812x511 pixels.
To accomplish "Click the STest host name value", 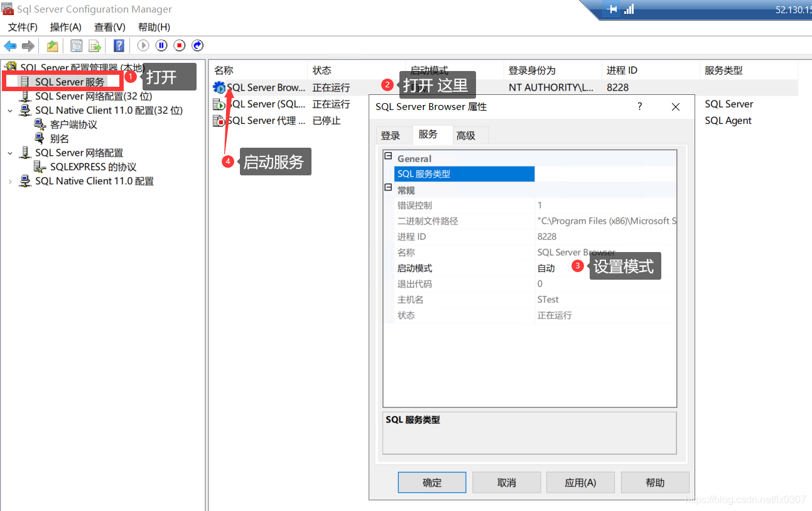I will pyautogui.click(x=548, y=300).
